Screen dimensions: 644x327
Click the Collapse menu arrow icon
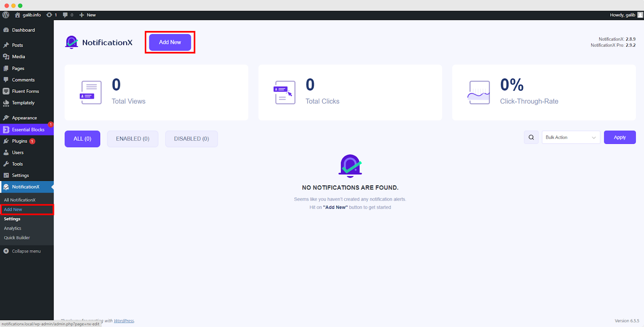(6, 251)
